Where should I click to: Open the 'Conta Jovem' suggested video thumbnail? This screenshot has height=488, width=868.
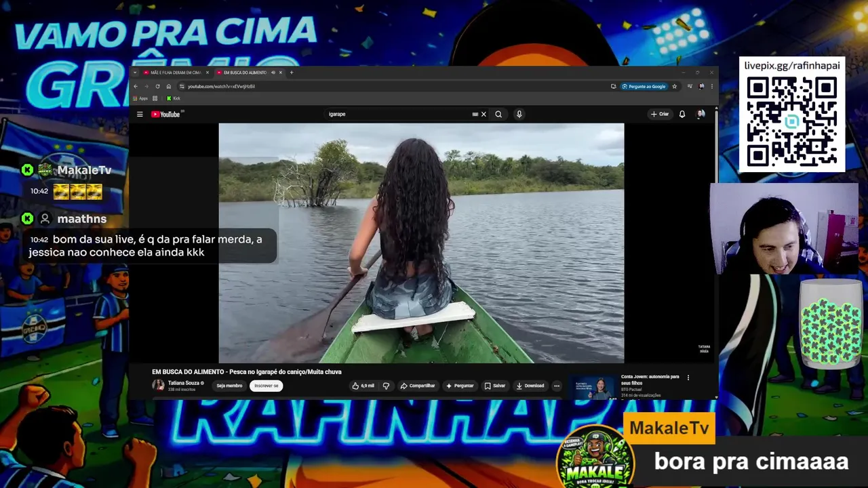click(593, 388)
